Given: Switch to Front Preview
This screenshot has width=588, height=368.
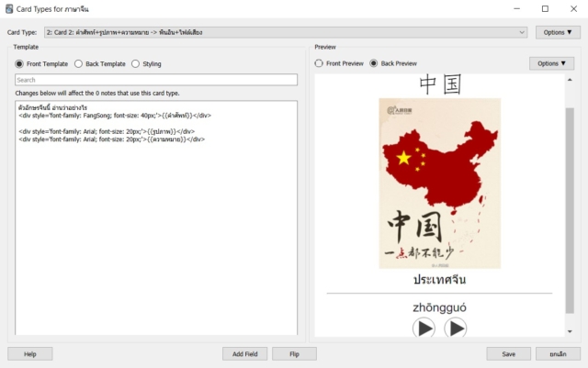Looking at the screenshot, I should (319, 63).
